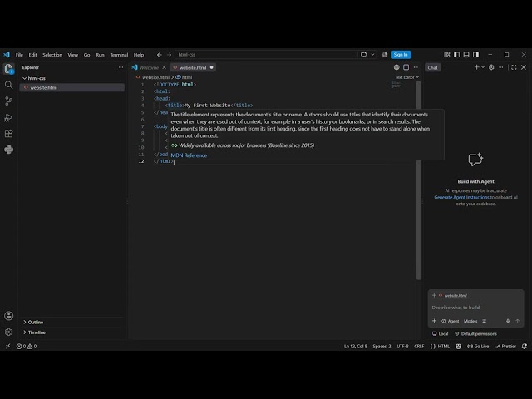Open the chat icon in title bar
Viewport: 532px width, 399px height.
click(x=364, y=55)
